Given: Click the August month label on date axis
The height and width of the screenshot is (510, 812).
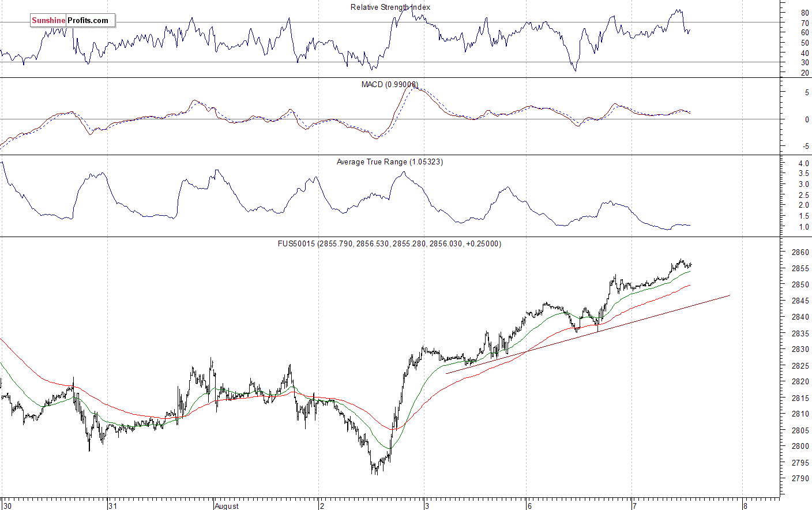Looking at the screenshot, I should [x=226, y=506].
